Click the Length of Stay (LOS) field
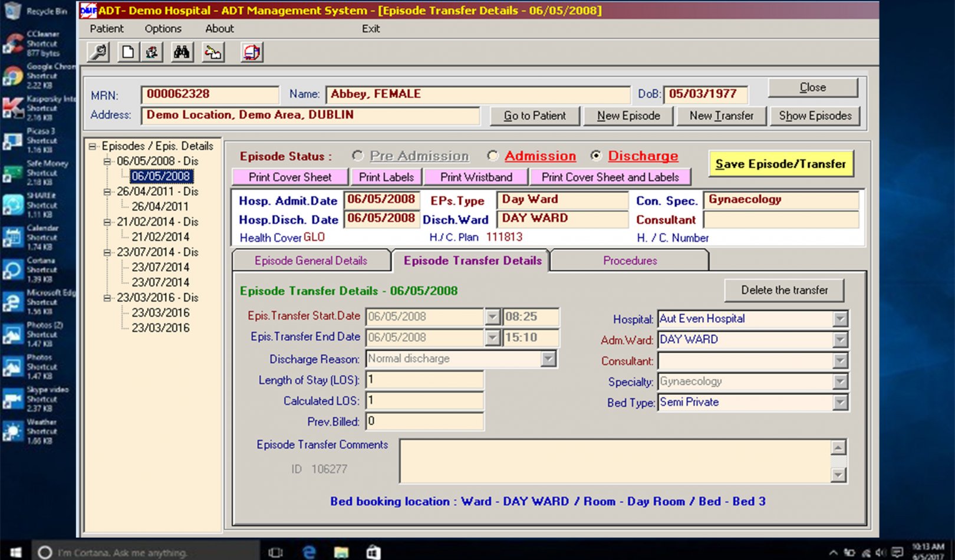This screenshot has width=955, height=560. (x=424, y=380)
